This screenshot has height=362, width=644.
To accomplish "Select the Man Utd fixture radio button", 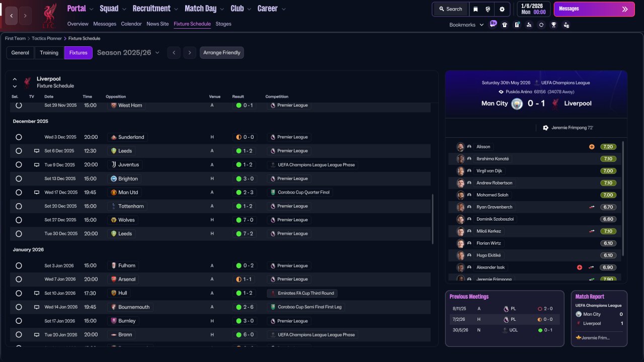I will click(x=19, y=193).
